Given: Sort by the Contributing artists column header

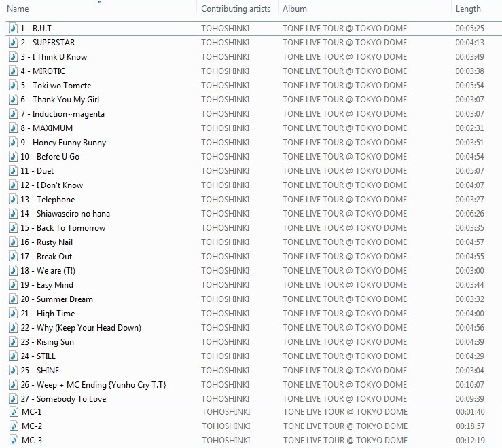Looking at the screenshot, I should point(236,9).
